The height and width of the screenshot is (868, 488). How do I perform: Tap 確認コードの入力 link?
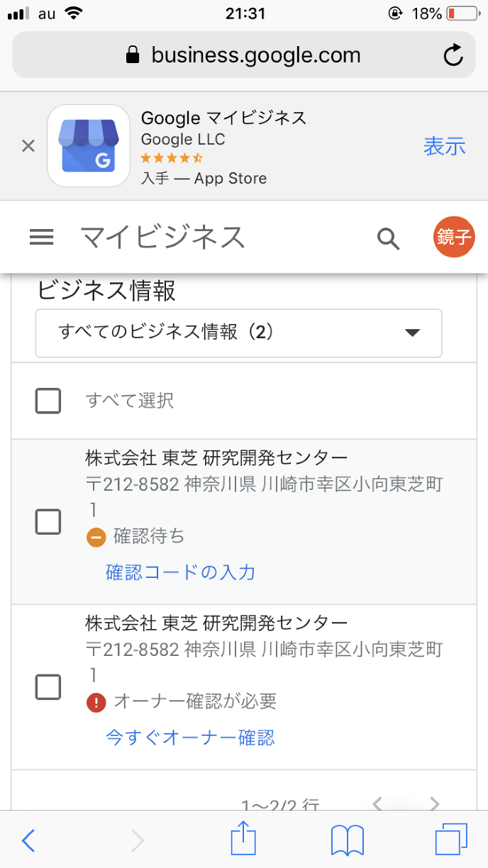[x=180, y=572]
